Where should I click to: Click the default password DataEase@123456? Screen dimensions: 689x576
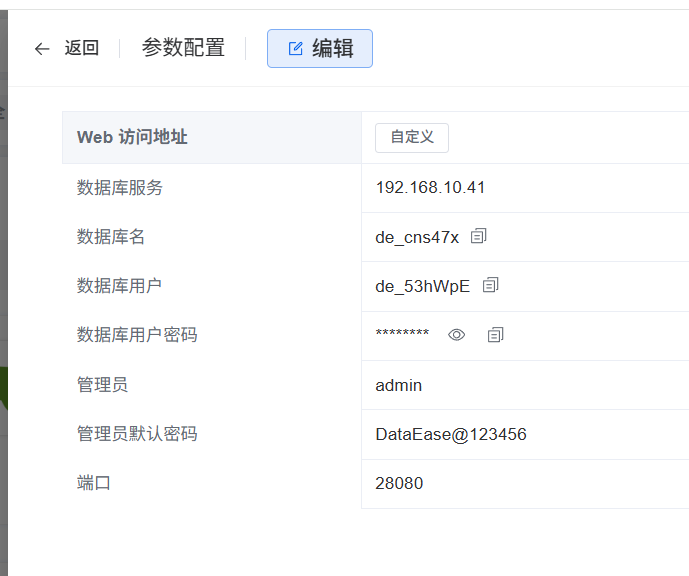451,434
